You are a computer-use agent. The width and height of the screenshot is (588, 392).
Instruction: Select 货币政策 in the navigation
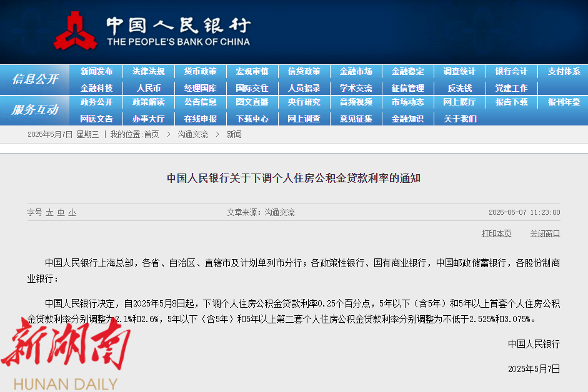pyautogui.click(x=200, y=72)
